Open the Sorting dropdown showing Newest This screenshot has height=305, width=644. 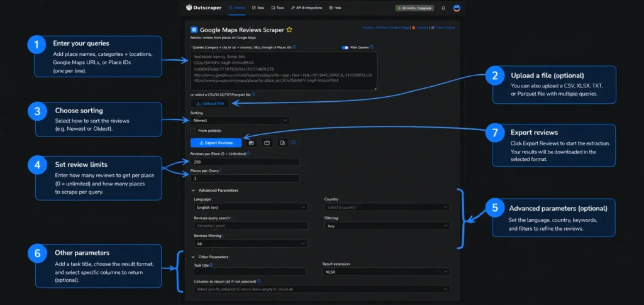(x=240, y=120)
